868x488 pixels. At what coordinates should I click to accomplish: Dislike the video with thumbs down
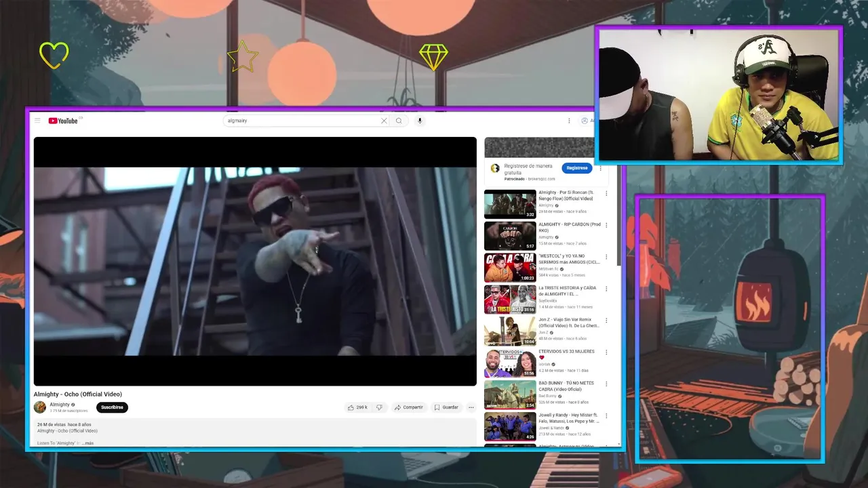click(x=380, y=407)
